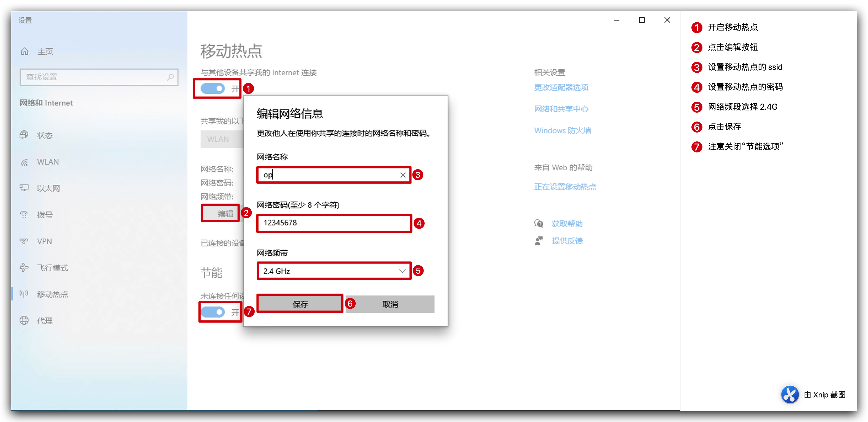Viewport: 868px width, 422px height.
Task: Open the 主页 home page
Action: point(45,51)
